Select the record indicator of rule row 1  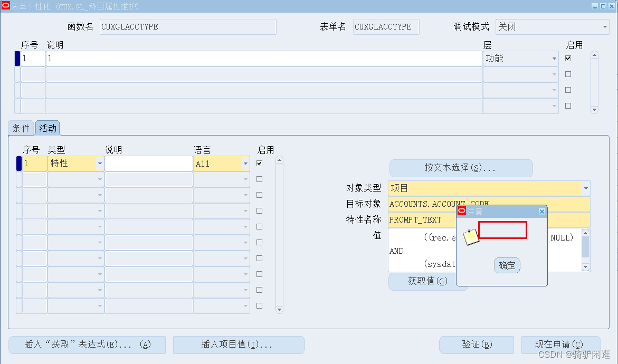pos(17,59)
